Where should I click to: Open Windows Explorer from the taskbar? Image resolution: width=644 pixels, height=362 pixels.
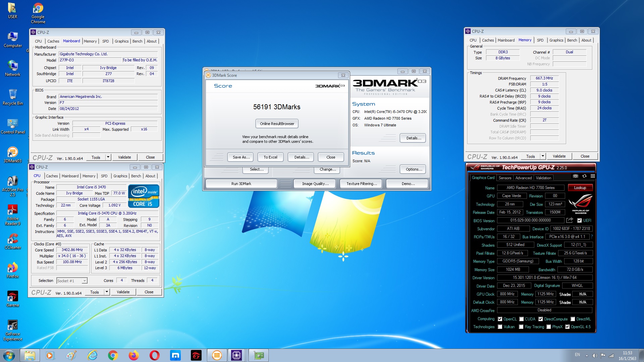(30, 355)
